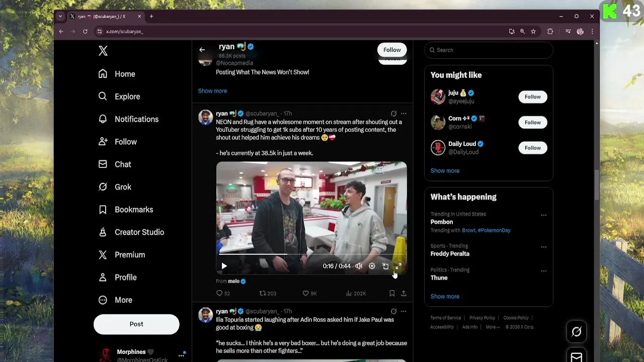Open Morphines account options menu
The width and height of the screenshot is (644, 362).
click(x=181, y=355)
